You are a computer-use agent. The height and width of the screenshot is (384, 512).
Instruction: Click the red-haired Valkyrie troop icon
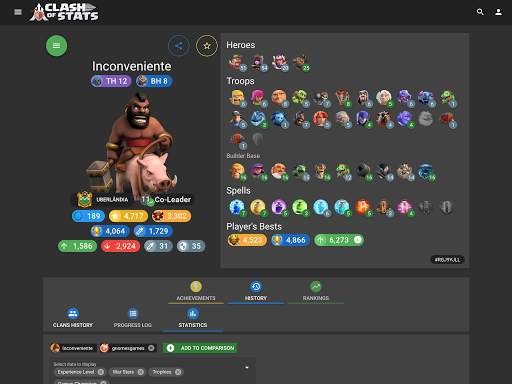click(322, 119)
